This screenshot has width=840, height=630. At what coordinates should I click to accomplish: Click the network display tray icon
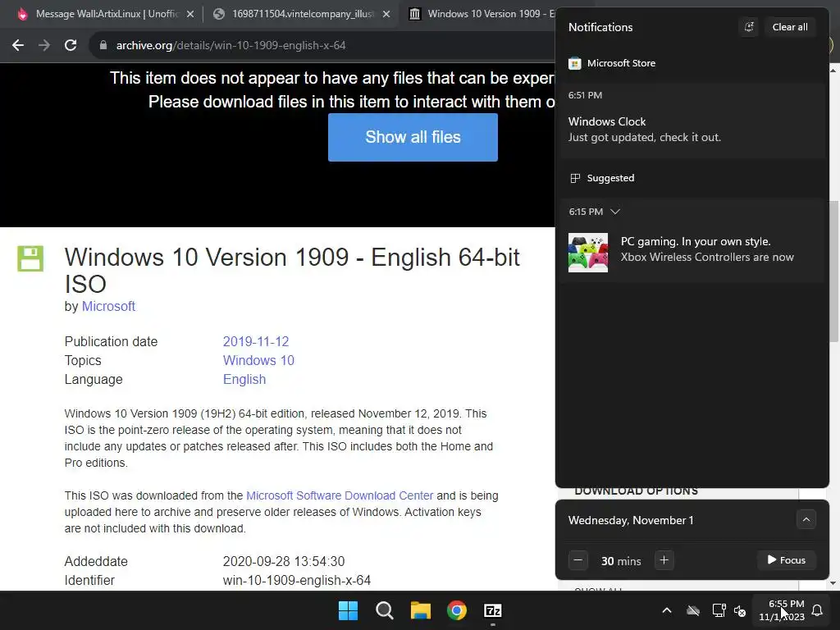(719, 610)
